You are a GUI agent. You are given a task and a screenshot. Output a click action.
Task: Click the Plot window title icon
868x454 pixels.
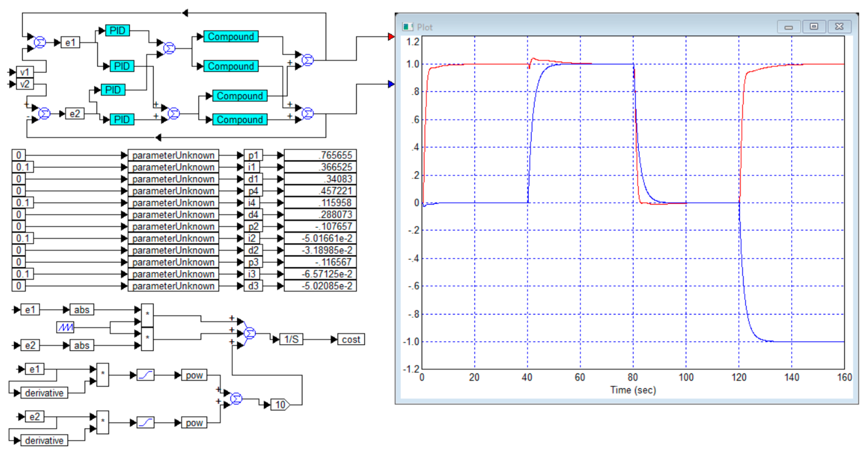[x=407, y=27]
